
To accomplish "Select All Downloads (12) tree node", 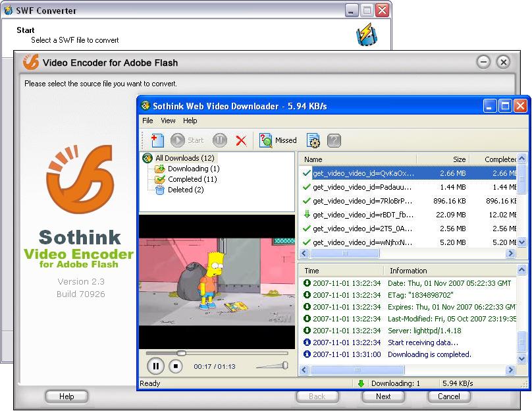I will point(185,158).
